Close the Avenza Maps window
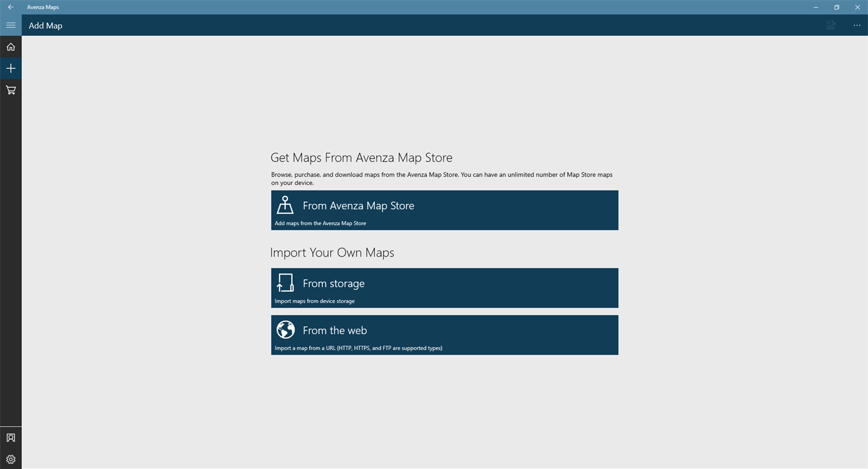Image resolution: width=868 pixels, height=469 pixels. 857,7
